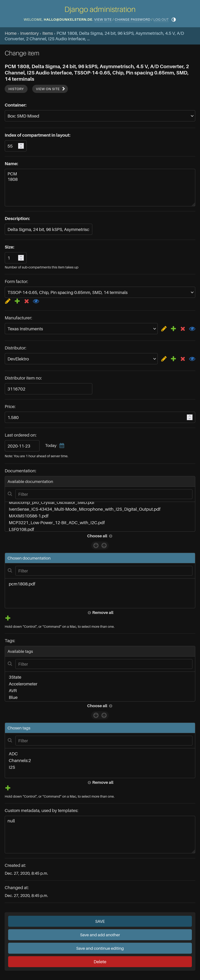Image resolution: width=200 pixels, height=980 pixels.
Task: Delete selected manufacturer with red X icon
Action: (183, 329)
